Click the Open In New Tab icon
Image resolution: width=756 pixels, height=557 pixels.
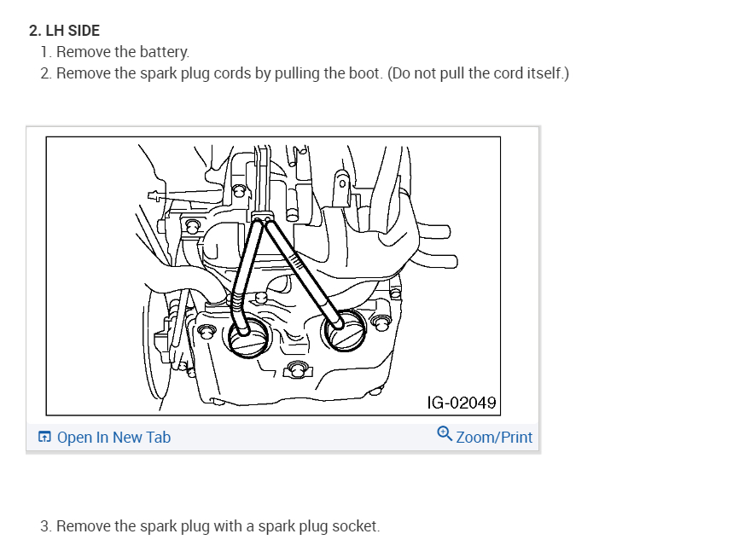44,438
